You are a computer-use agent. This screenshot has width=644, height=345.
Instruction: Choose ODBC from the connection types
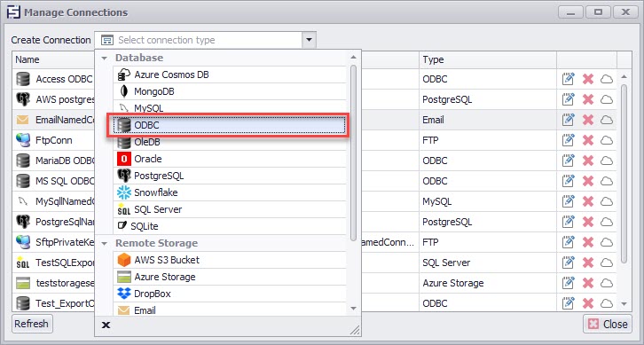click(228, 126)
